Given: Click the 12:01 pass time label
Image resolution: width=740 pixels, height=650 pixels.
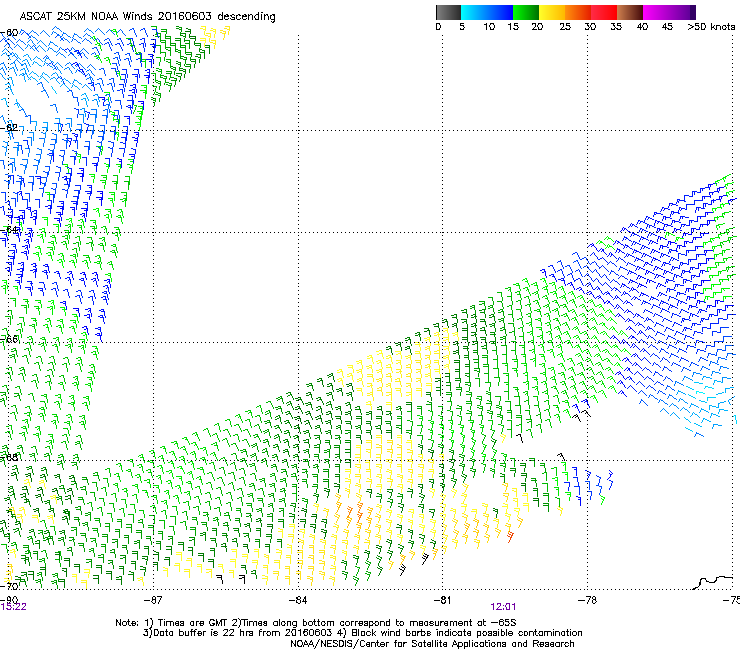Looking at the screenshot, I should click(503, 607).
